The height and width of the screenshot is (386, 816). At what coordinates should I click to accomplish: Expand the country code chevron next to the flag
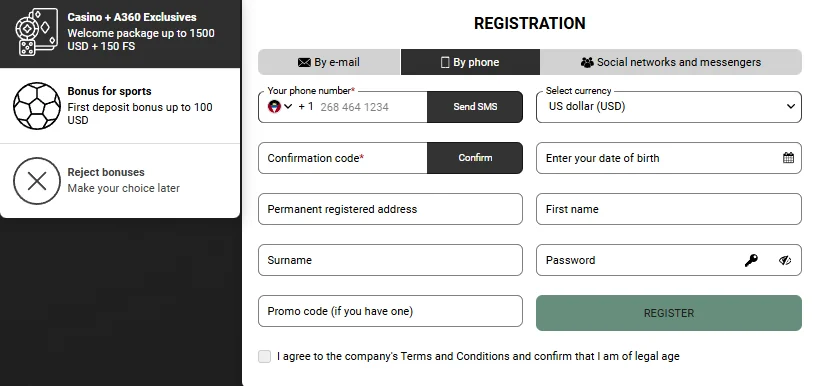coord(288,107)
